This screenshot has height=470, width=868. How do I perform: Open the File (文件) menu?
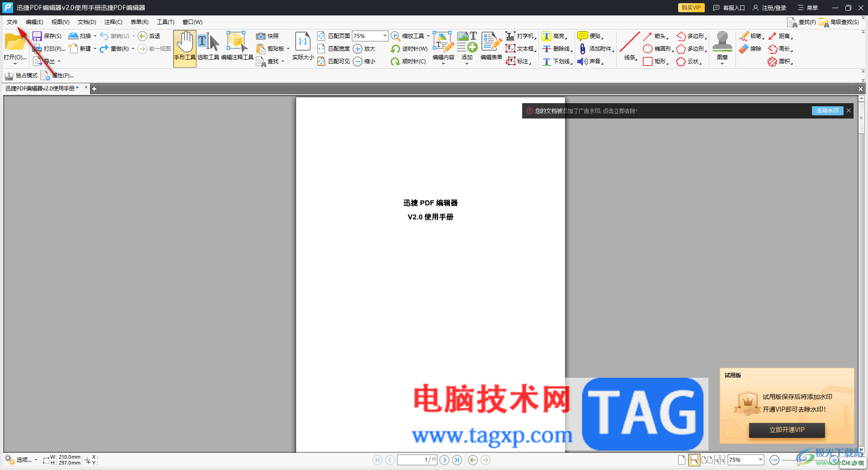[x=12, y=22]
